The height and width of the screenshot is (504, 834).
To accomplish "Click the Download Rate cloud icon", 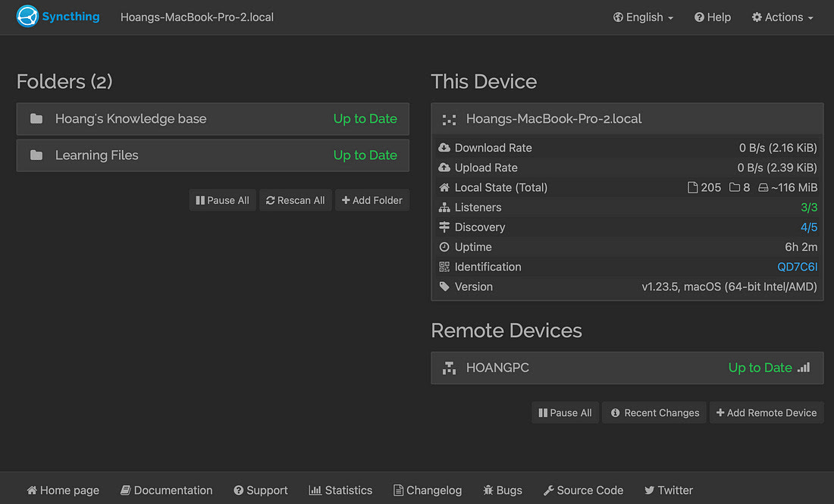I will pyautogui.click(x=444, y=147).
